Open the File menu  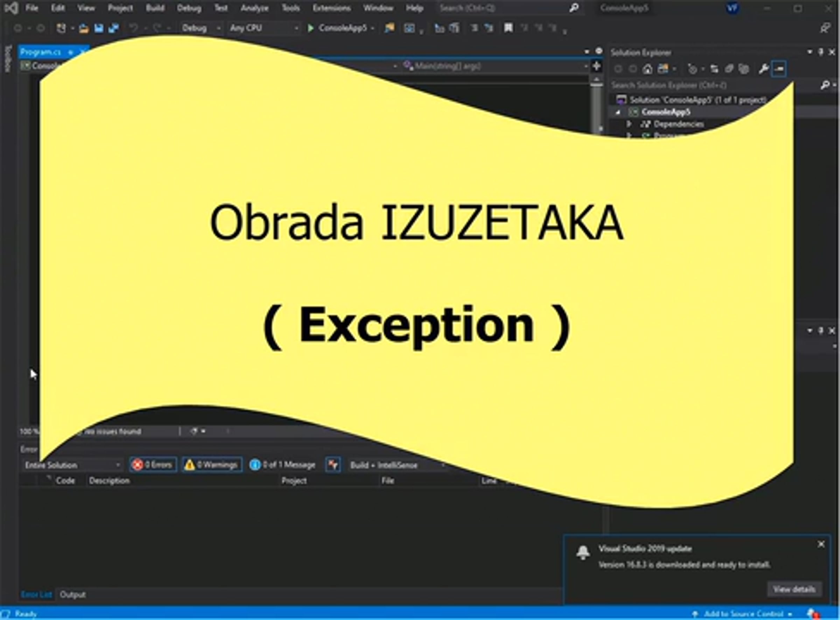click(x=32, y=8)
